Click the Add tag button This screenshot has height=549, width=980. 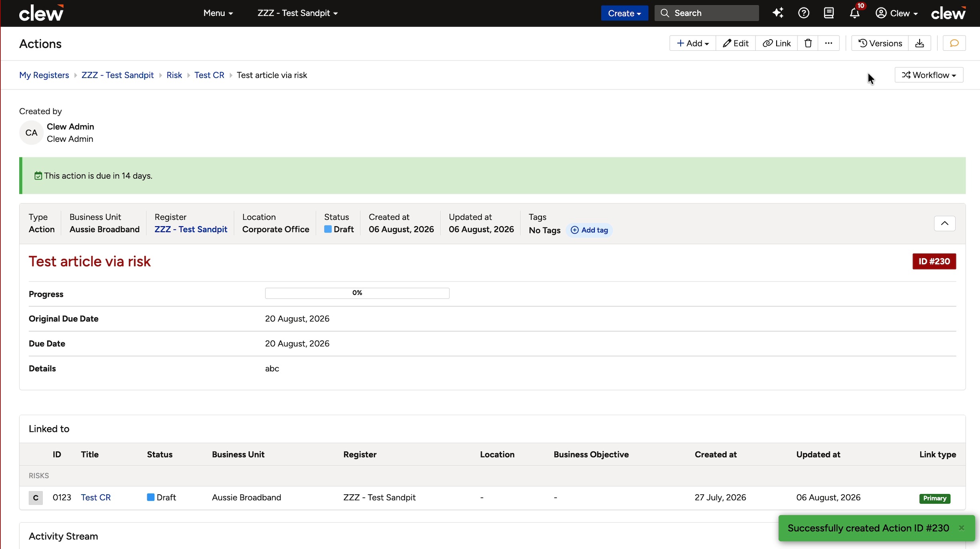pos(589,230)
